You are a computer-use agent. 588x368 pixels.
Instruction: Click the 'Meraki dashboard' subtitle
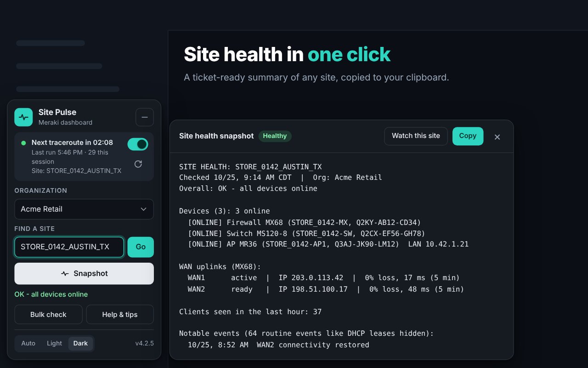click(x=65, y=122)
